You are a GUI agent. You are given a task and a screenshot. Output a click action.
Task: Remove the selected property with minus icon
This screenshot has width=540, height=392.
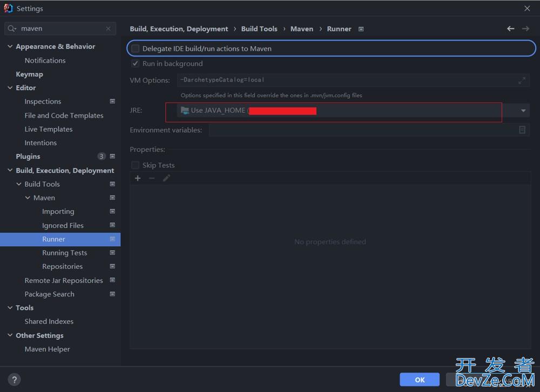click(x=152, y=178)
